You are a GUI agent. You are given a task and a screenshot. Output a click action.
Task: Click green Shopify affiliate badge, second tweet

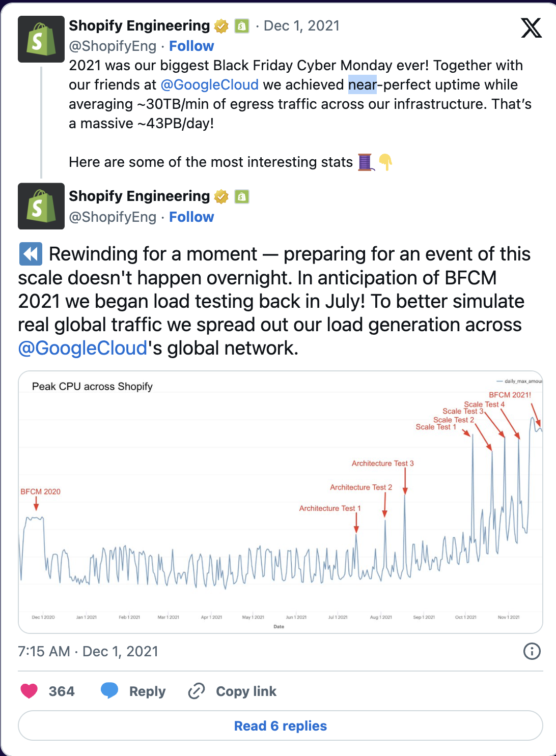click(x=242, y=196)
